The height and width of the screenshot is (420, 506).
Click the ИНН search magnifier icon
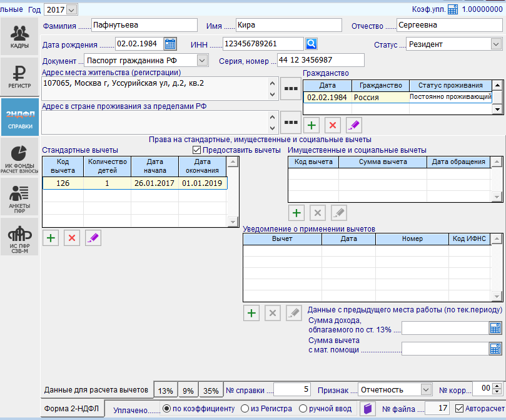pyautogui.click(x=311, y=44)
